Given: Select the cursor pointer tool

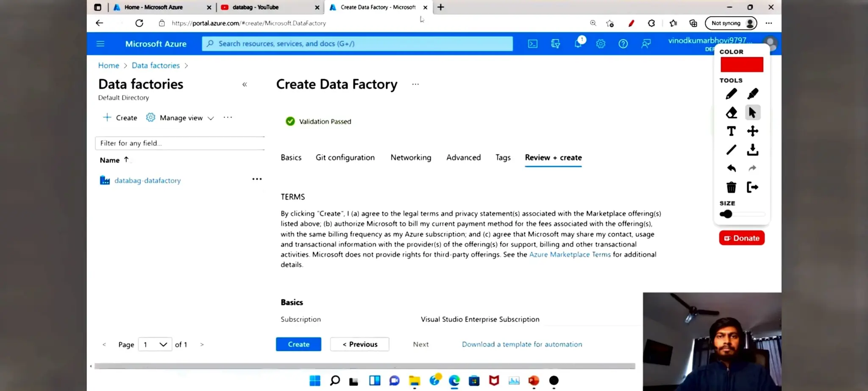Looking at the screenshot, I should pyautogui.click(x=753, y=112).
